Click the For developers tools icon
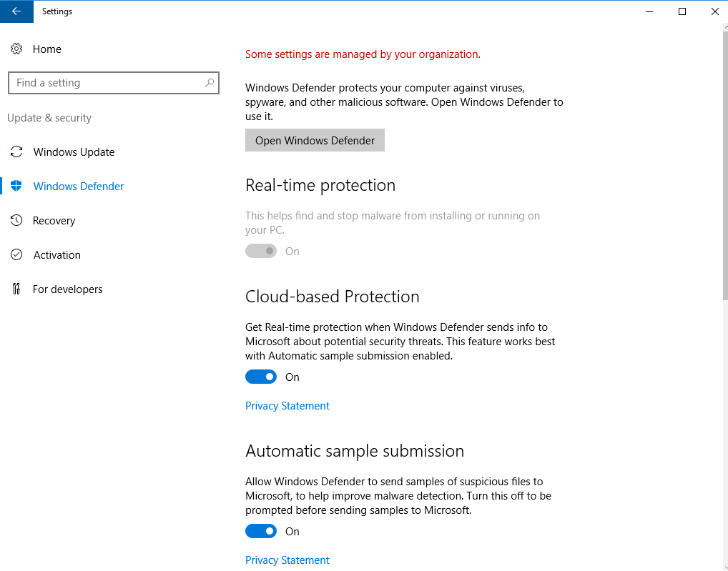728x571 pixels. [16, 289]
